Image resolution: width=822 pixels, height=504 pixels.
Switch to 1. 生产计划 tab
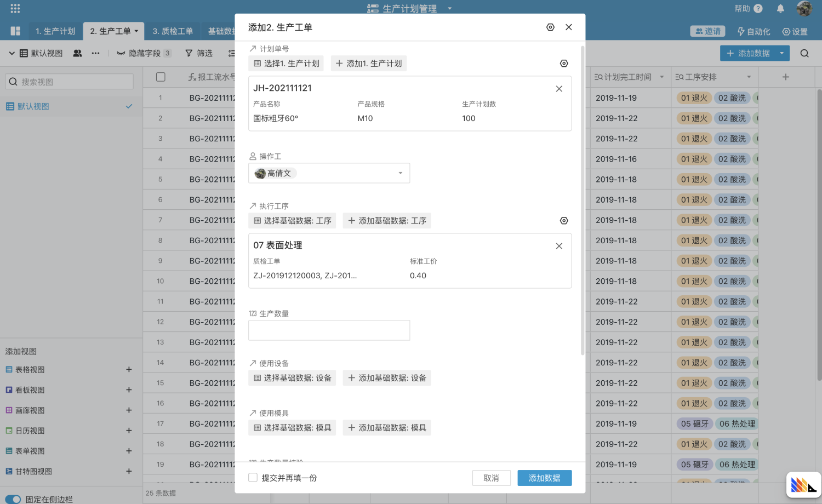(x=55, y=31)
